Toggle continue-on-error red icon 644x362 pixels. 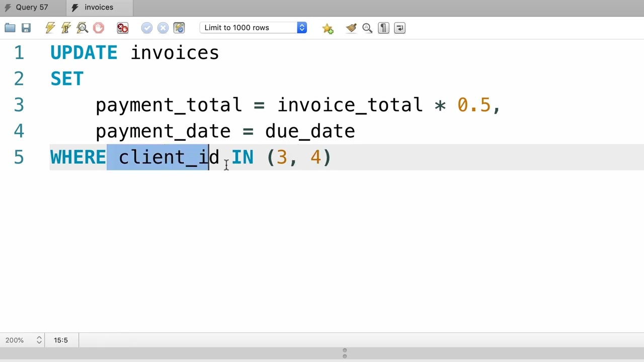pyautogui.click(x=123, y=28)
